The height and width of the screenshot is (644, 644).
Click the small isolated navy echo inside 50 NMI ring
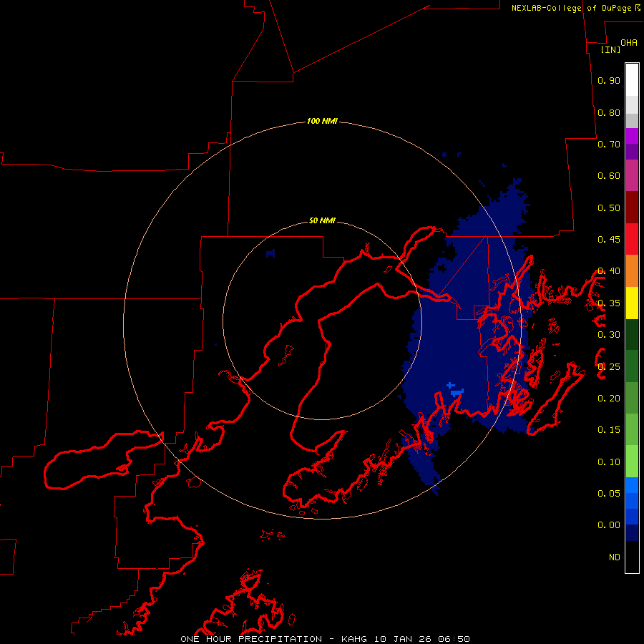(x=270, y=253)
